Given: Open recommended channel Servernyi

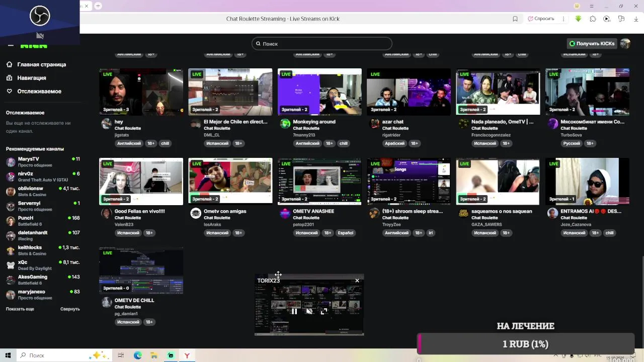Looking at the screenshot, I should [43, 206].
